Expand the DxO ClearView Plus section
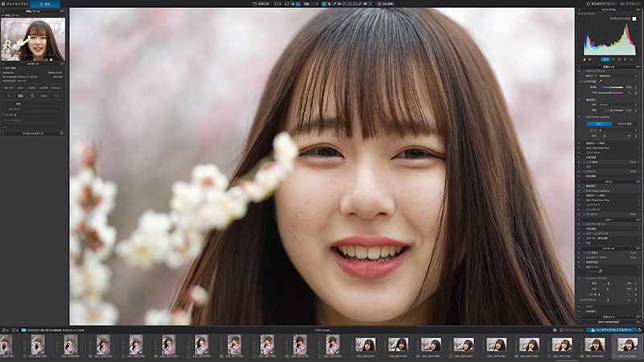Screen dimensions: 644x362 [579, 148]
